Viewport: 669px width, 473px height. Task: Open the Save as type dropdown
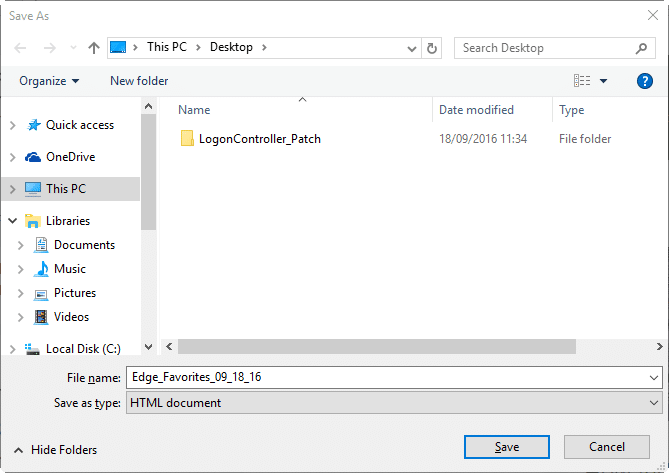coord(394,403)
